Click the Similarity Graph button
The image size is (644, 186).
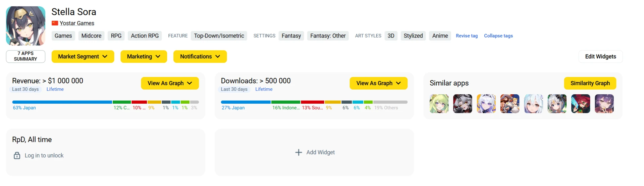pos(590,83)
